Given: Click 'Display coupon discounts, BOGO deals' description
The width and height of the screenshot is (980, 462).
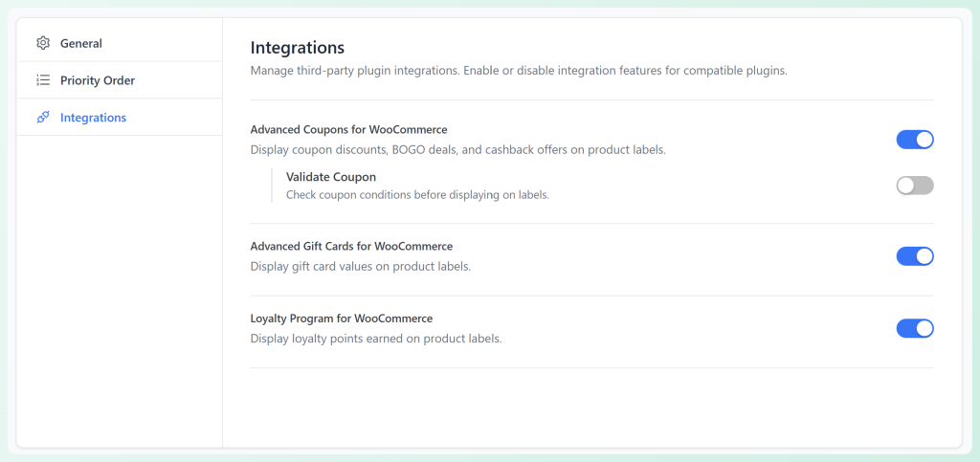Looking at the screenshot, I should coord(457,150).
